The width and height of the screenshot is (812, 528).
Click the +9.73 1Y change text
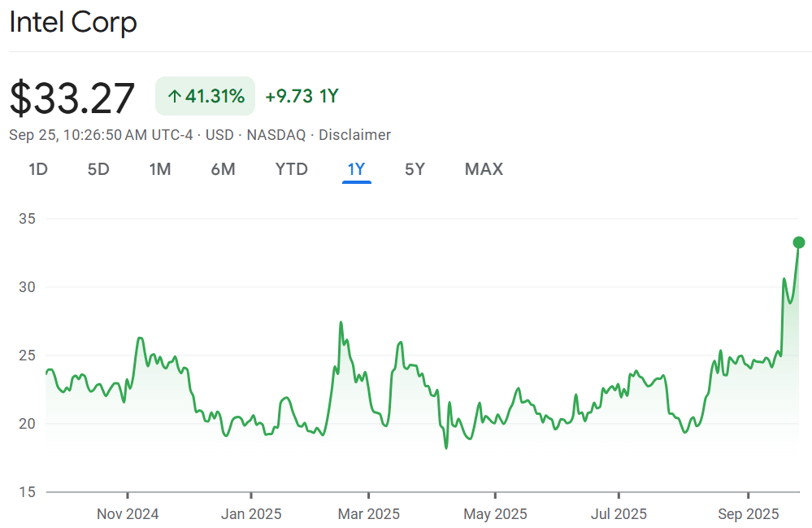click(x=302, y=96)
